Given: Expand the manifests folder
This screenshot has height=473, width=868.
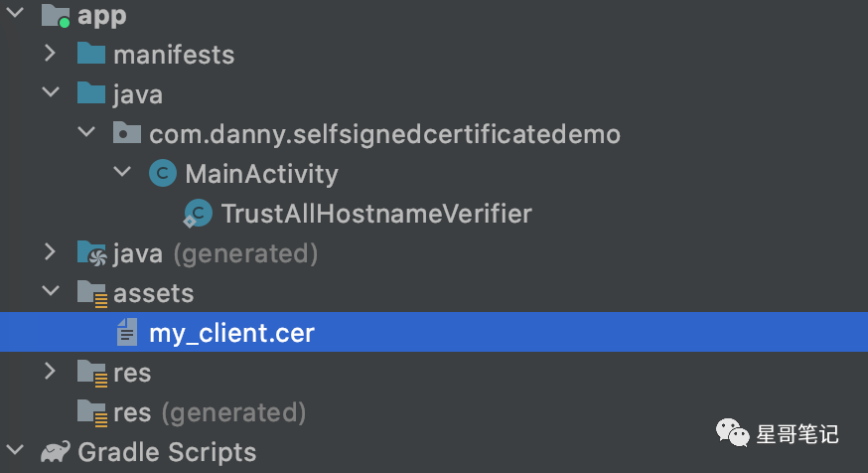Looking at the screenshot, I should click(51, 53).
